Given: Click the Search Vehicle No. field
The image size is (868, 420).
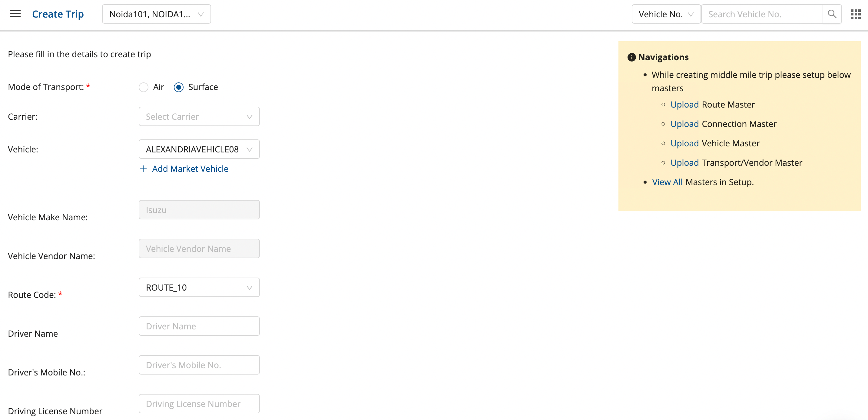Looking at the screenshot, I should click(x=761, y=14).
